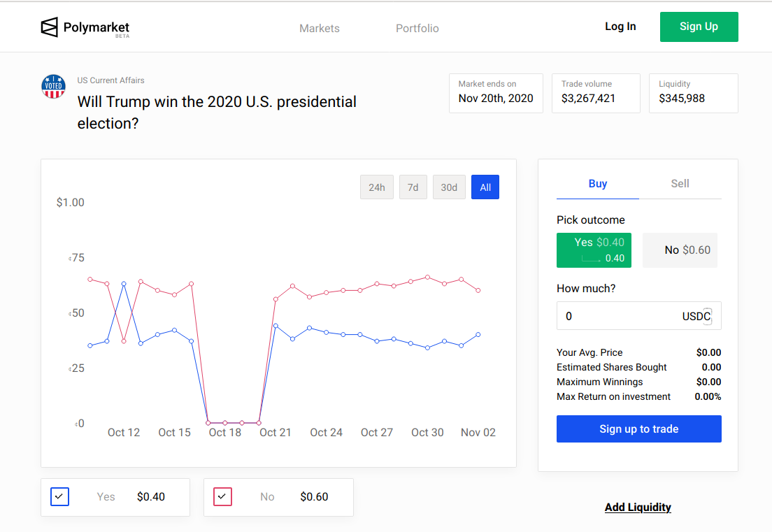Open the Markets page
This screenshot has height=532, width=772.
pos(320,29)
